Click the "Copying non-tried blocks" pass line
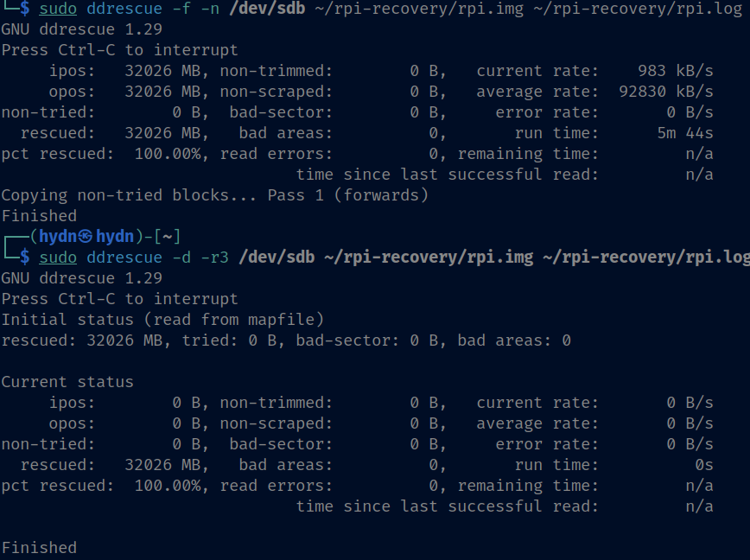Screen dimensions: 750x560 point(215,195)
